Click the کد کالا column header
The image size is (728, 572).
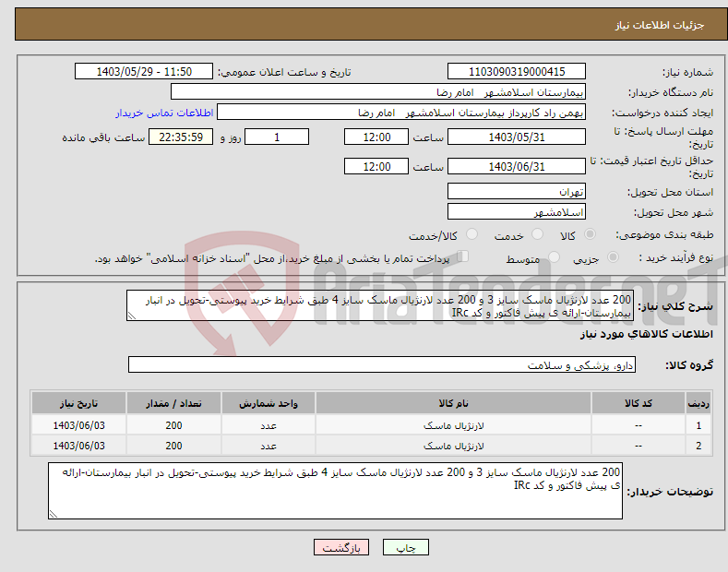tap(638, 403)
